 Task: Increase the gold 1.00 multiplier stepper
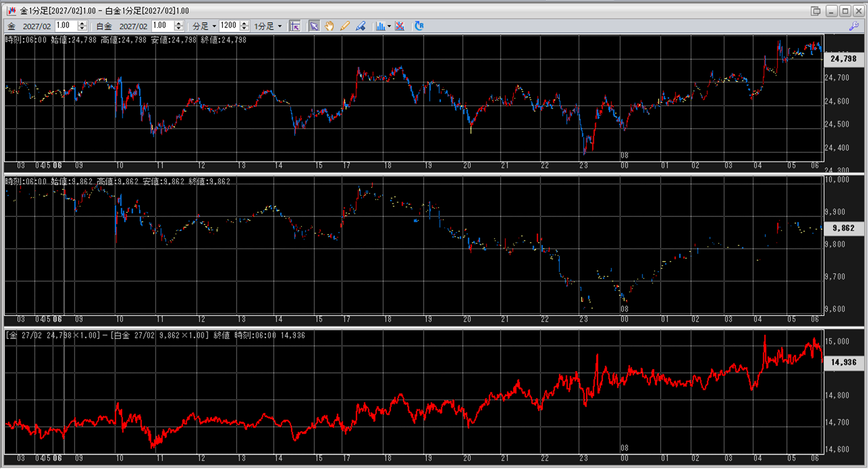click(x=82, y=23)
